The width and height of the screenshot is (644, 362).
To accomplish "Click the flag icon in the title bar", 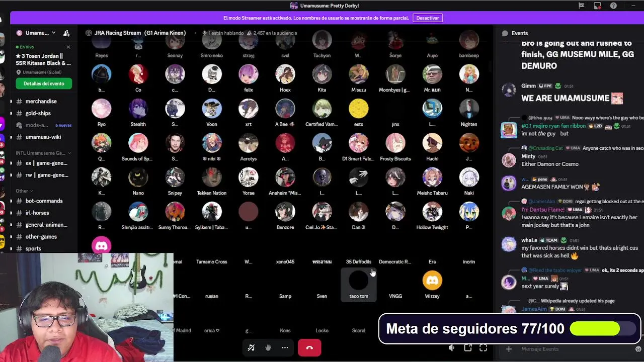I will [581, 6].
